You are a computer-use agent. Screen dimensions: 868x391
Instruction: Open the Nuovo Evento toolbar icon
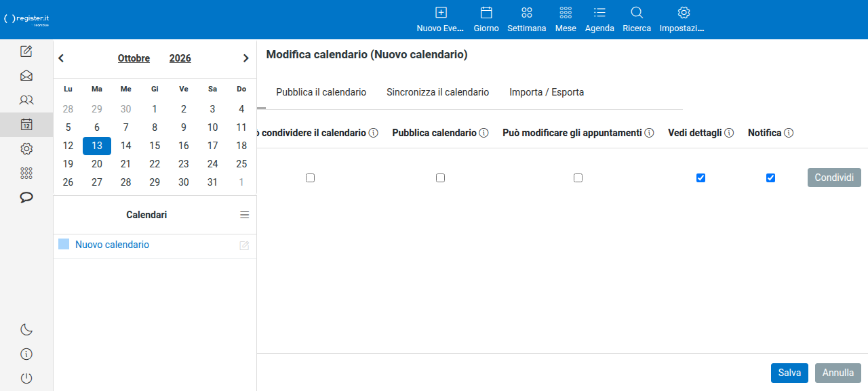point(441,19)
